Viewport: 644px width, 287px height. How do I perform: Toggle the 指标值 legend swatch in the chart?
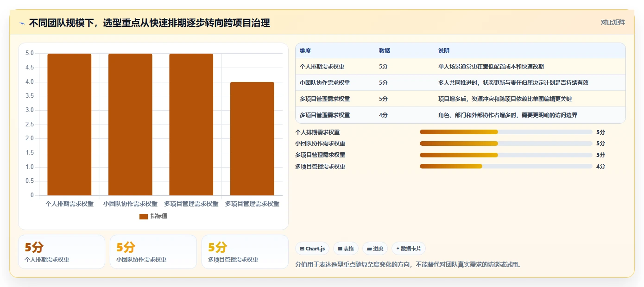pyautogui.click(x=143, y=216)
